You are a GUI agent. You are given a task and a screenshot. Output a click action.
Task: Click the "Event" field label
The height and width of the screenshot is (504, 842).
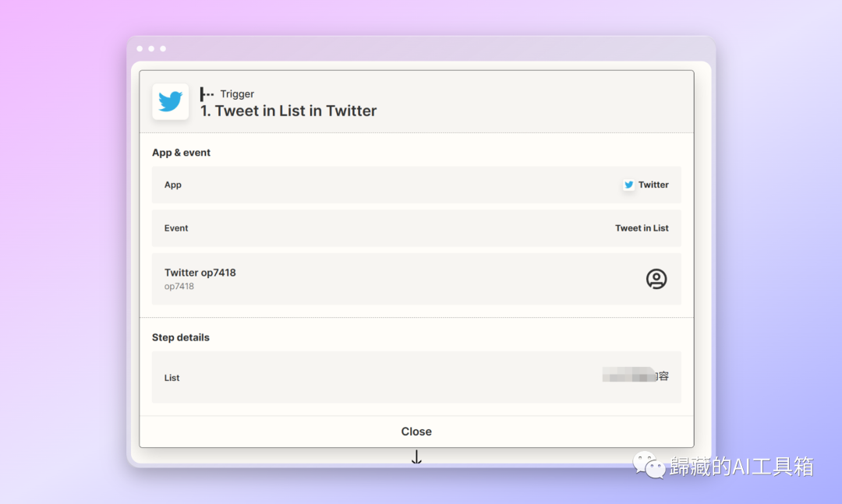pyautogui.click(x=176, y=228)
